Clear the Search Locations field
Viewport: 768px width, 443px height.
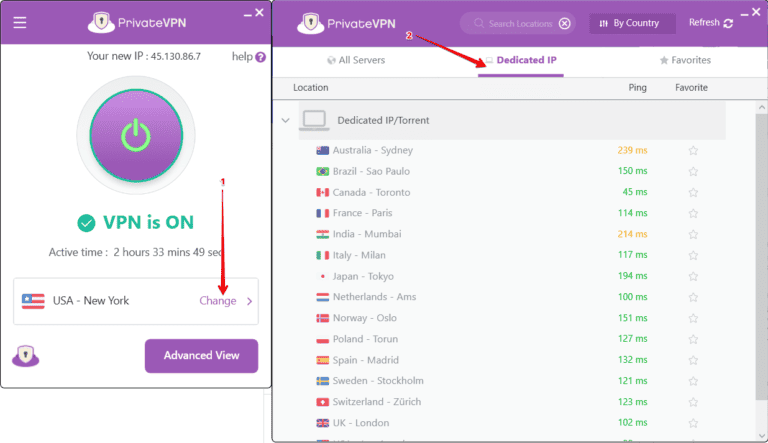(565, 23)
